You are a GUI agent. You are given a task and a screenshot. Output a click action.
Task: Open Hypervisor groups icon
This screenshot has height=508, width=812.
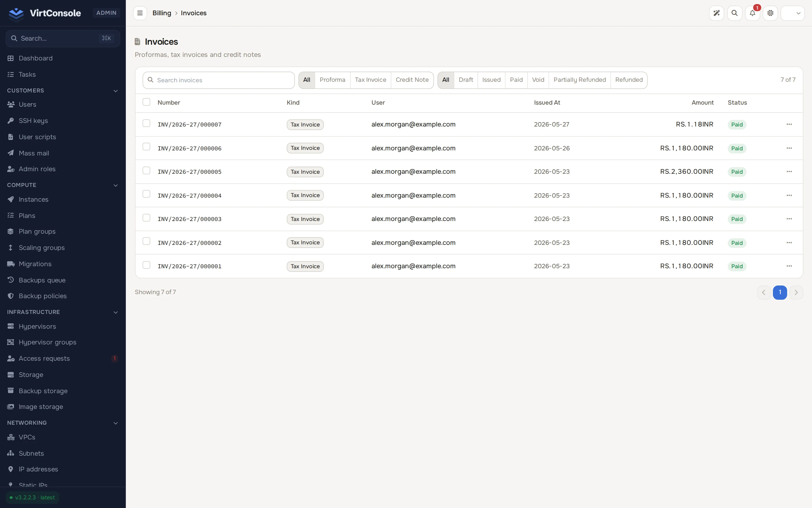point(11,342)
